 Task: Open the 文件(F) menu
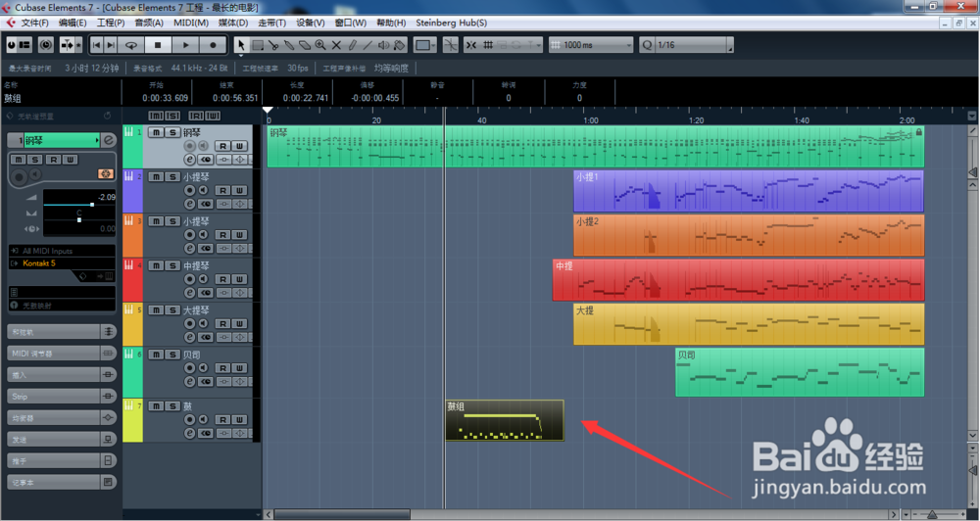[34, 23]
